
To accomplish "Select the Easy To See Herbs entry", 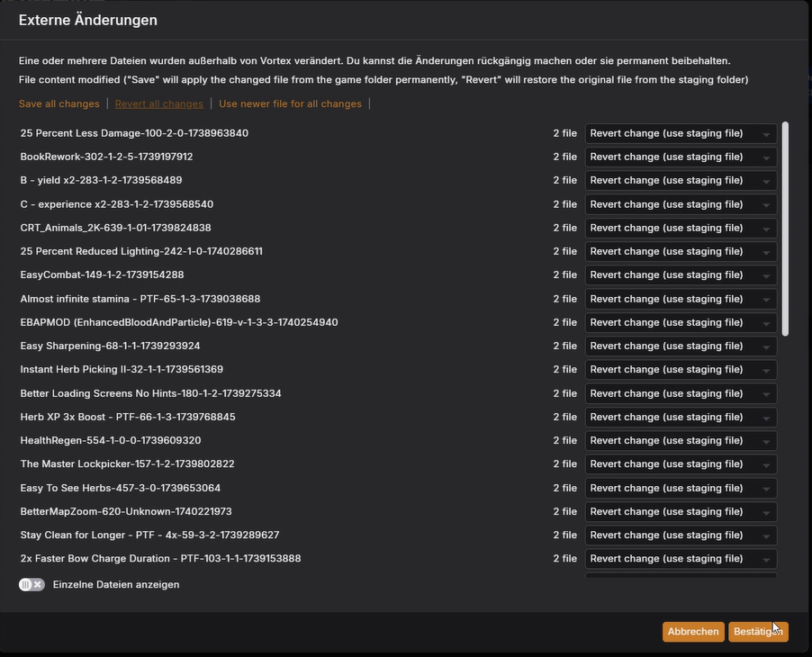I will (x=120, y=488).
